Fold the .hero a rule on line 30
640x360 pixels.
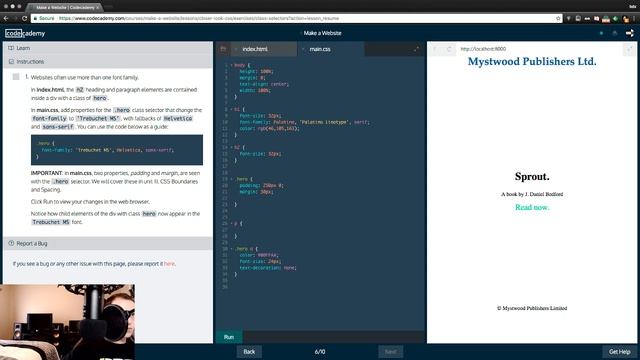(231, 249)
